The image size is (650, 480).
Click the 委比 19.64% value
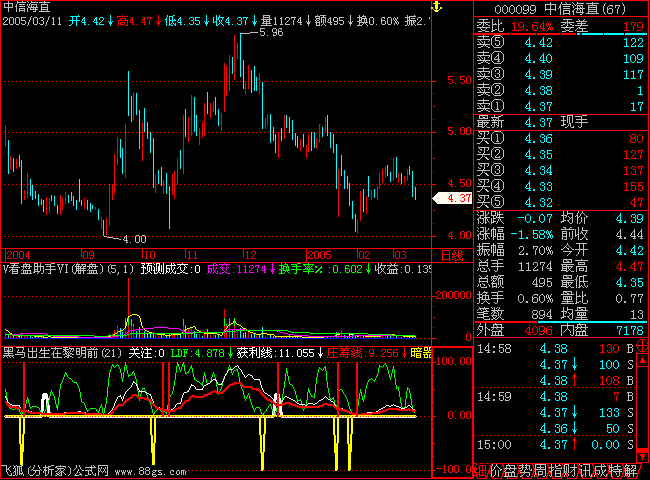(532, 27)
